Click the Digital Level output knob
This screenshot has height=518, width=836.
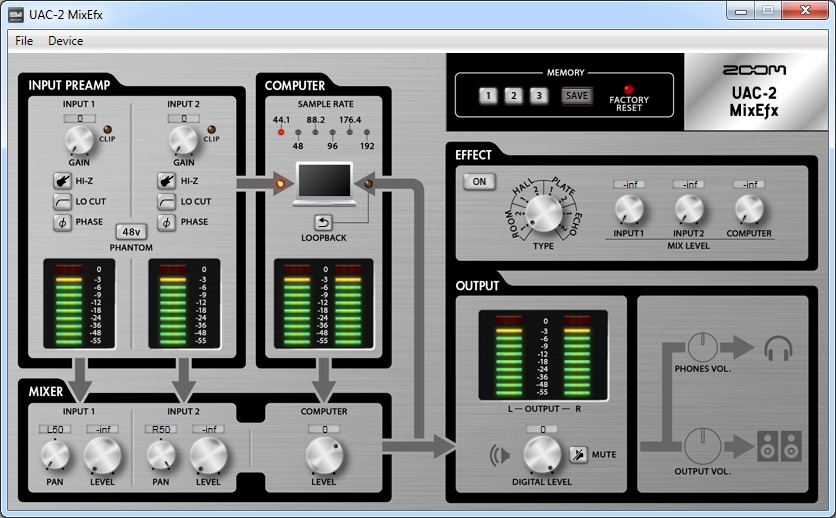[542, 455]
